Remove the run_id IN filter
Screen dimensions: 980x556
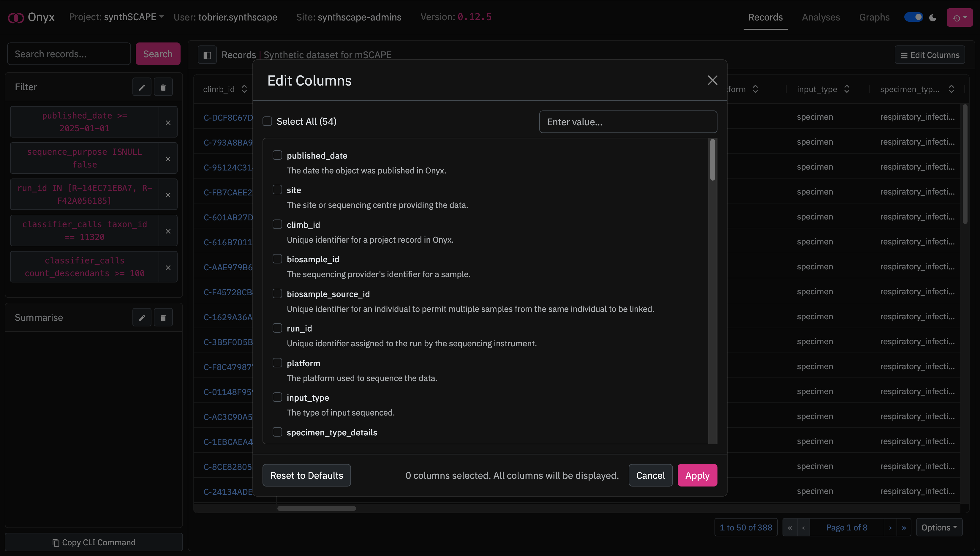168,195
